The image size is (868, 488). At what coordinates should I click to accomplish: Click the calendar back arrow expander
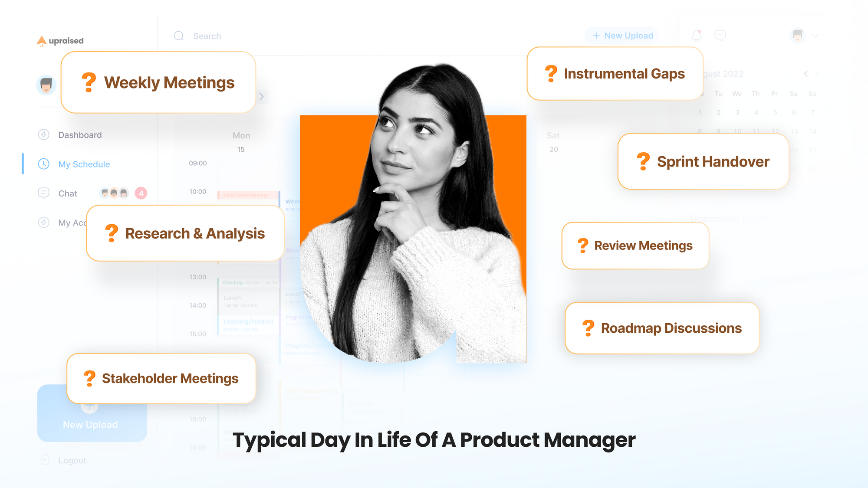[806, 75]
